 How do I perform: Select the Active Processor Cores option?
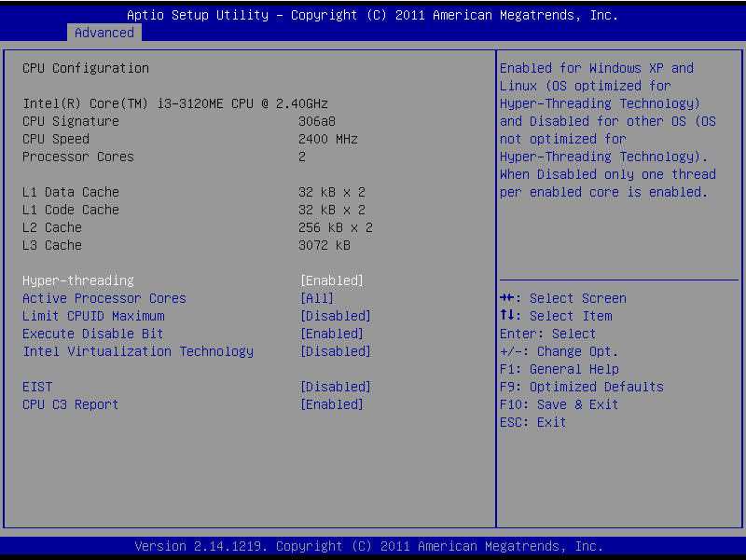click(x=104, y=298)
